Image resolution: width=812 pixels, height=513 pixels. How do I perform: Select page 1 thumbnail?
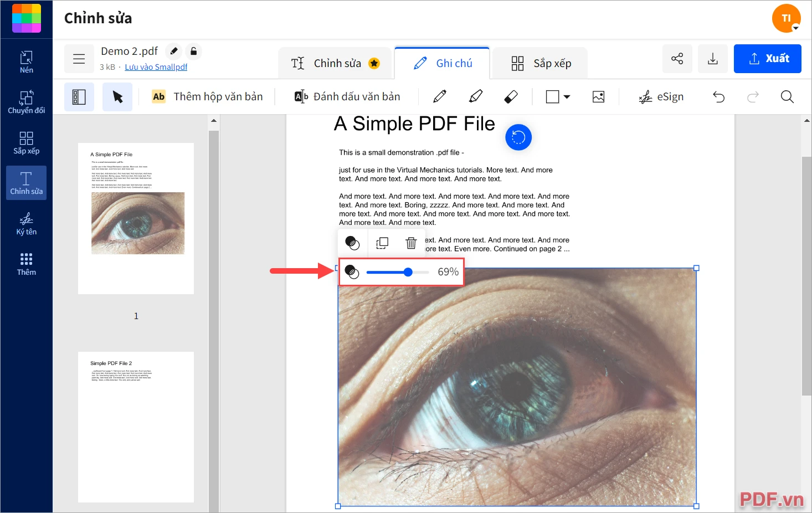(136, 218)
